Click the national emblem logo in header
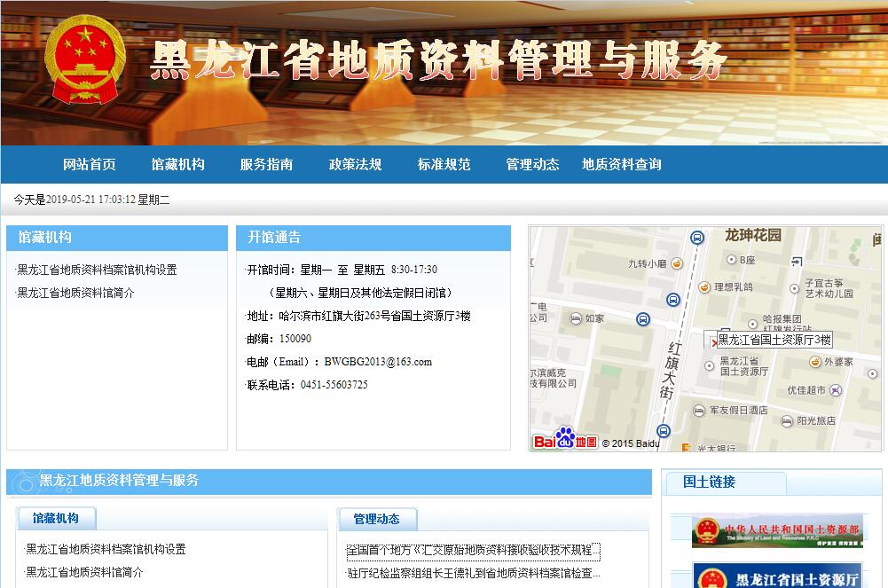888x588 pixels. (84, 60)
